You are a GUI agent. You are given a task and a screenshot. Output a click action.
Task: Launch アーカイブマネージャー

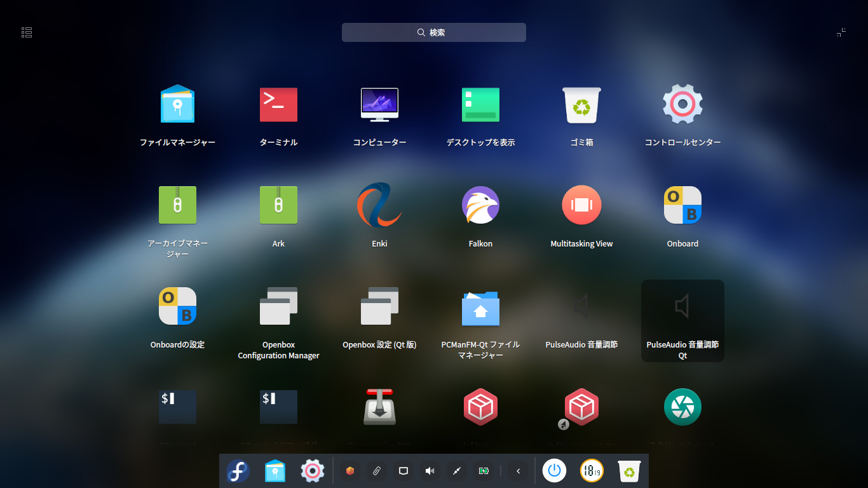point(177,205)
